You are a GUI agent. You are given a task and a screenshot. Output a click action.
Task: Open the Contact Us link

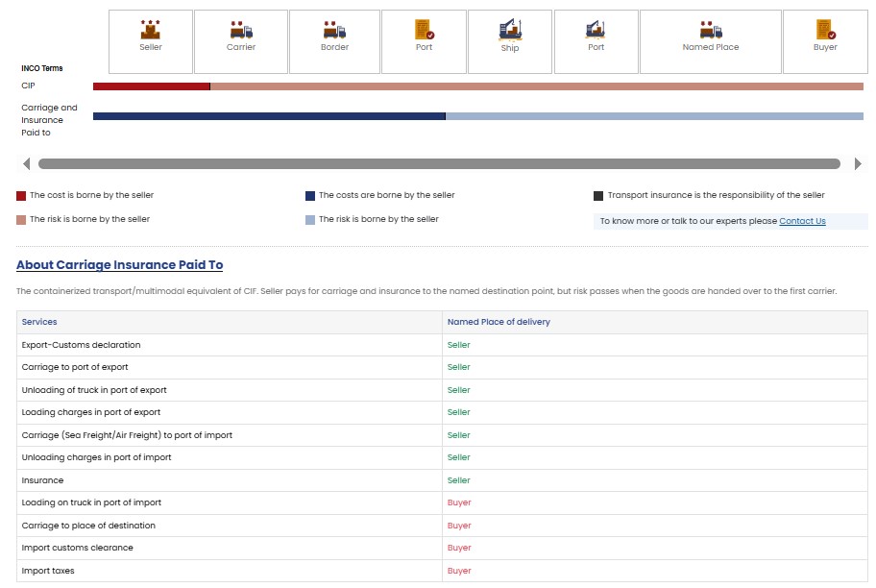coord(802,221)
